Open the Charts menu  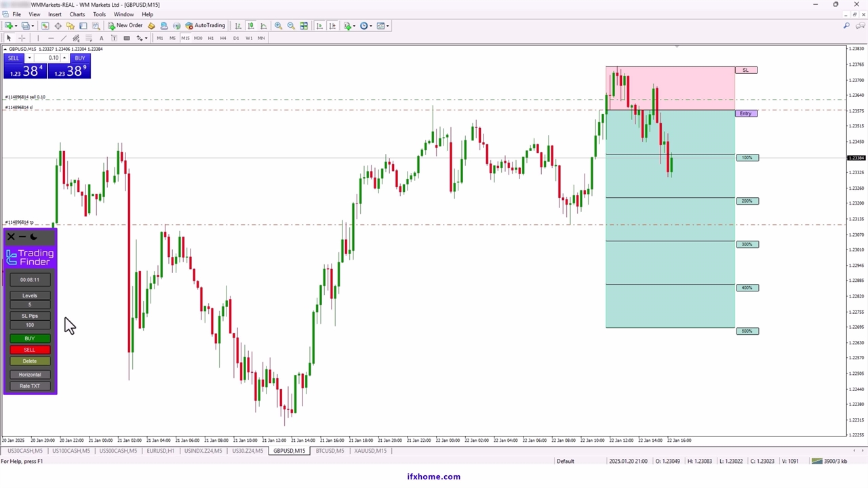pos(77,14)
